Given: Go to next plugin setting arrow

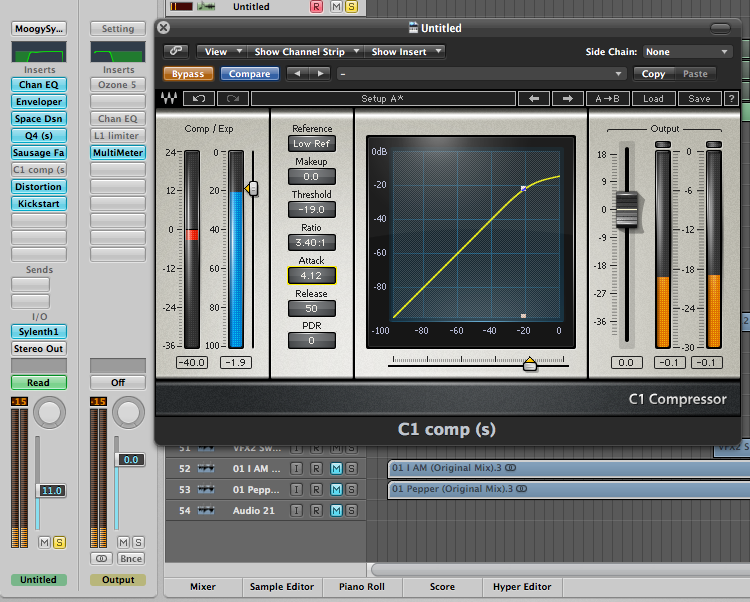Looking at the screenshot, I should tap(320, 74).
